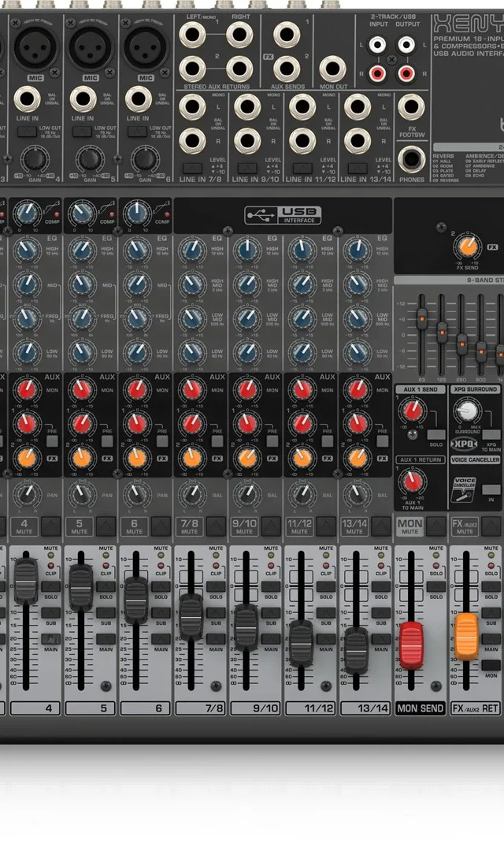Viewport: 504px width, 851px height.
Task: Click the channel 4 fader
Action: tap(26, 581)
